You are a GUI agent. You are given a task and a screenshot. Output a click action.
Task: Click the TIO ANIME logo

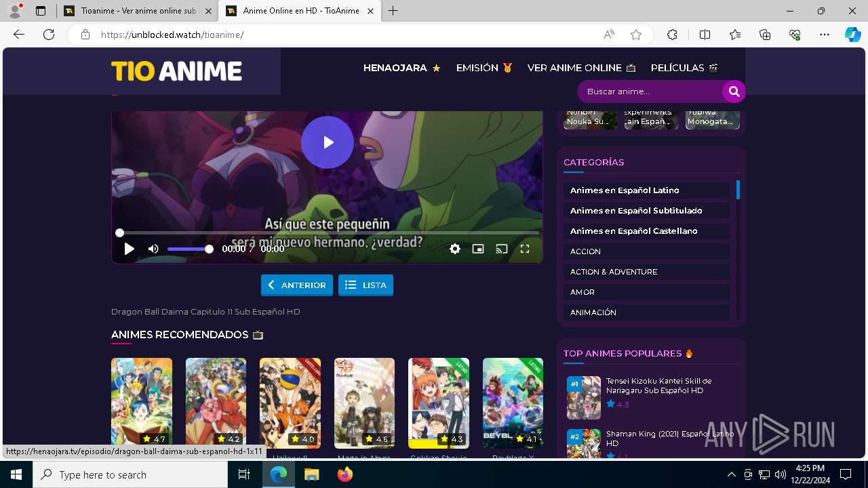176,71
